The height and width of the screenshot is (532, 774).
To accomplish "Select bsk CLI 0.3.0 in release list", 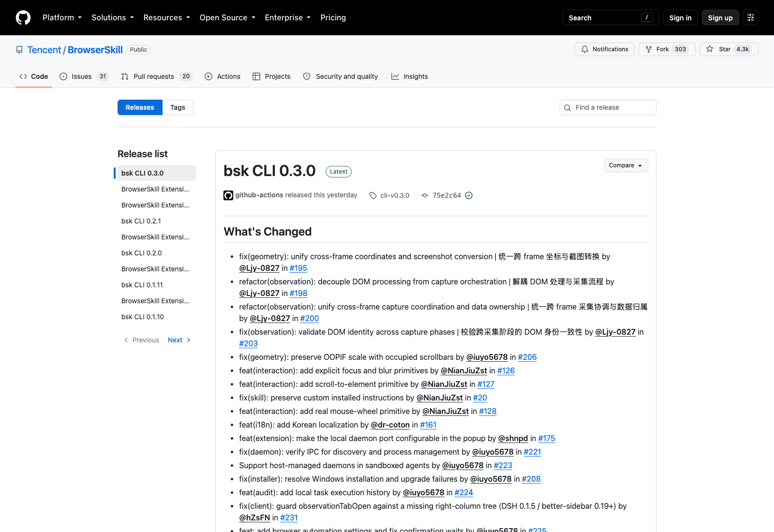I will (157, 173).
